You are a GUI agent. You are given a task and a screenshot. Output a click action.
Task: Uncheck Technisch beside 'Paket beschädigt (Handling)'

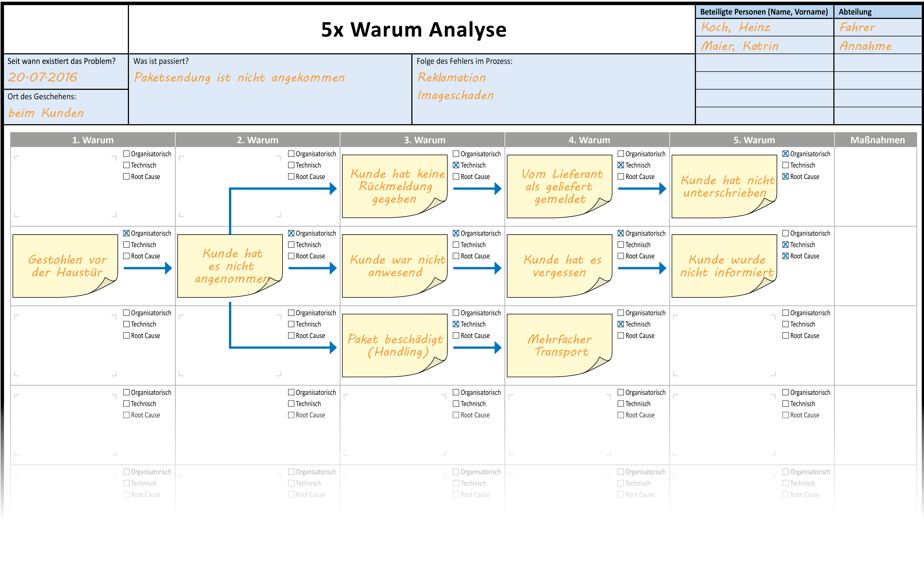click(456, 324)
